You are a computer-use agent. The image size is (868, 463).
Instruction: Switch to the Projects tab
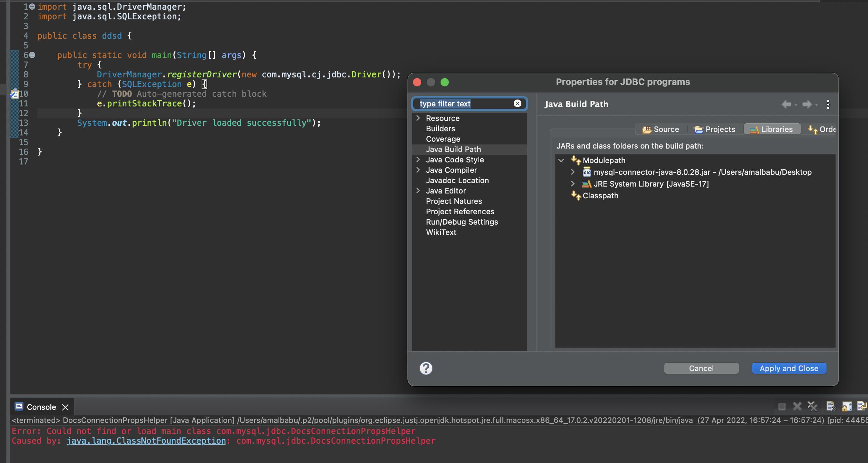click(714, 129)
